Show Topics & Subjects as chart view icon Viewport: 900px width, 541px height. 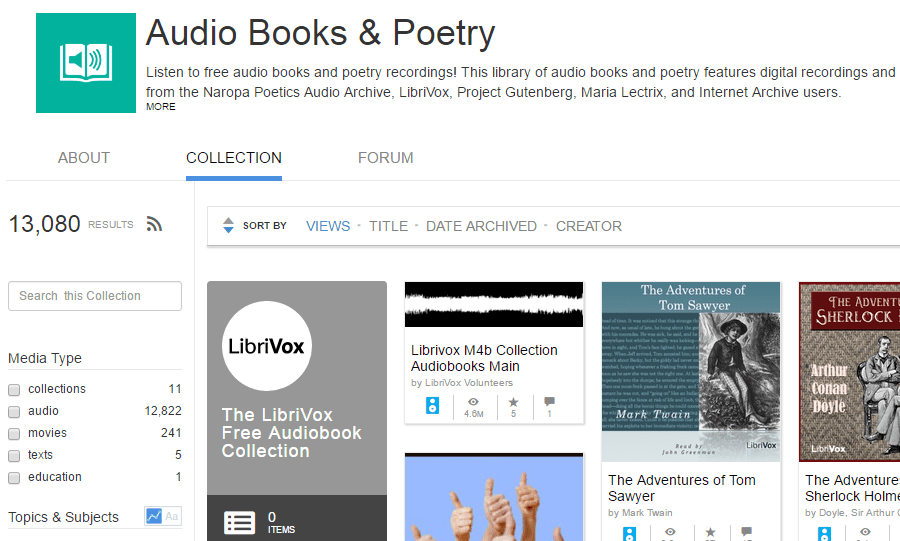coord(154,517)
